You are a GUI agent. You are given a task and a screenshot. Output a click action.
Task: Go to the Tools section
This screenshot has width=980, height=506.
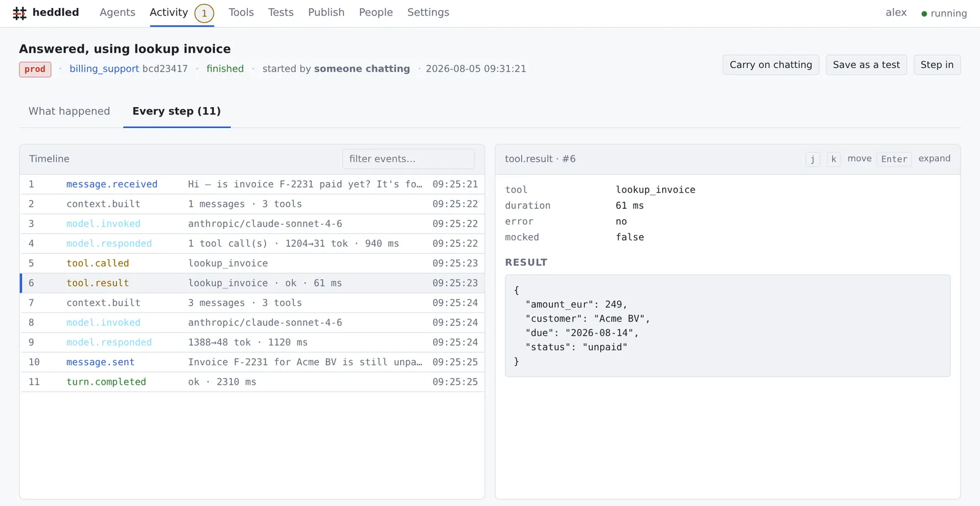[241, 12]
